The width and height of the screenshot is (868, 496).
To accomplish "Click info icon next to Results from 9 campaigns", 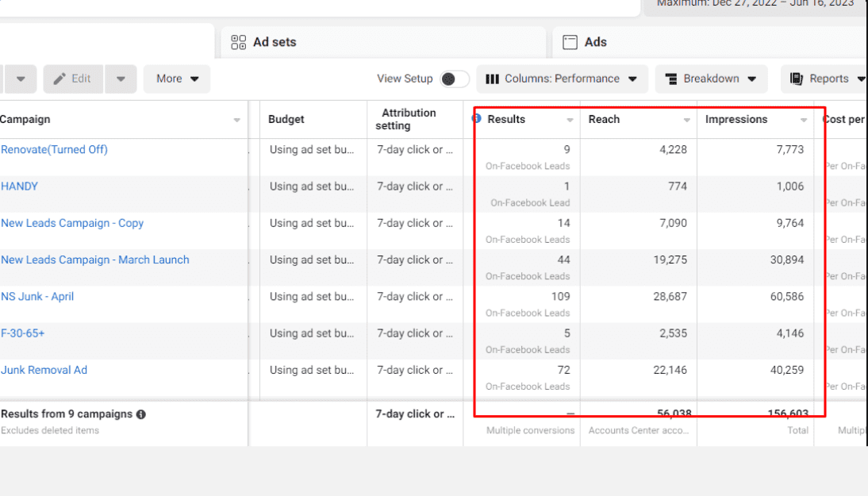I will [x=140, y=414].
